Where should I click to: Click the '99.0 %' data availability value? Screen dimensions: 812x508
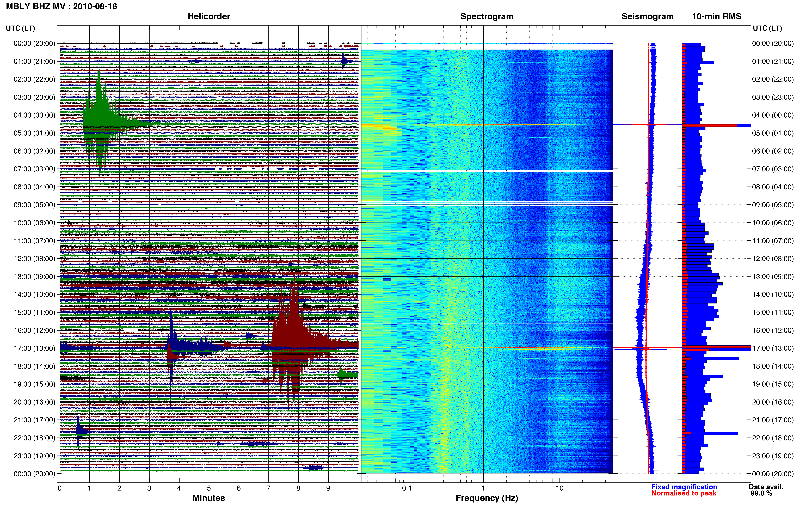pos(761,493)
